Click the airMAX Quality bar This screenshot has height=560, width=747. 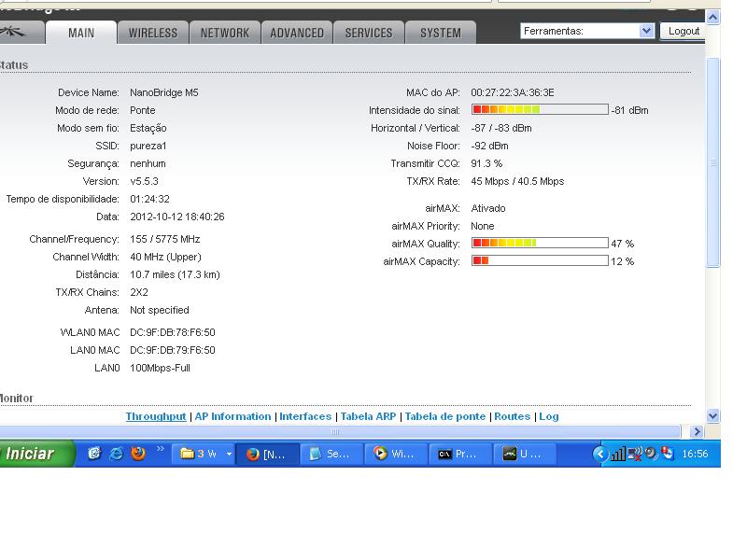click(x=540, y=243)
